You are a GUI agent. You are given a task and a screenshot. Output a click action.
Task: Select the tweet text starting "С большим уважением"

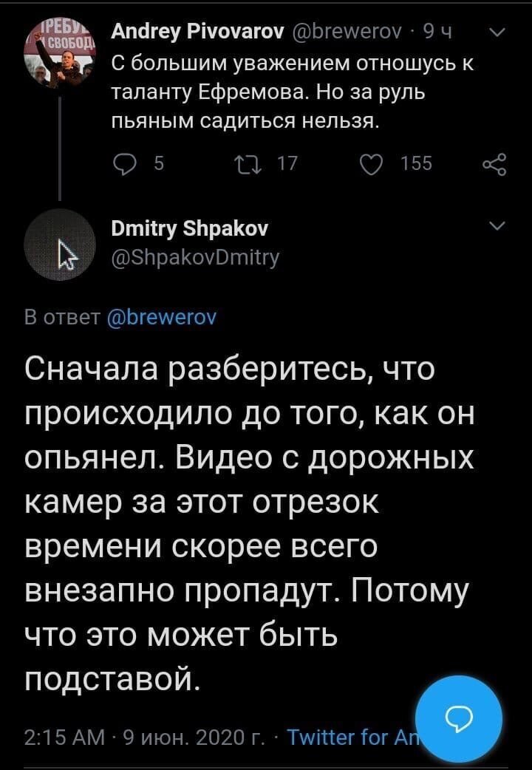[x=293, y=92]
